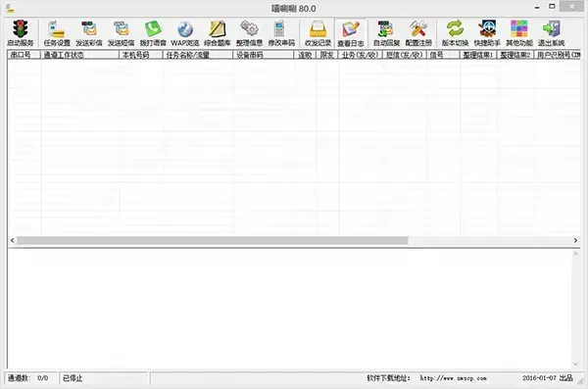Click inside the empty log text area
588x389 pixels.
pos(289,309)
